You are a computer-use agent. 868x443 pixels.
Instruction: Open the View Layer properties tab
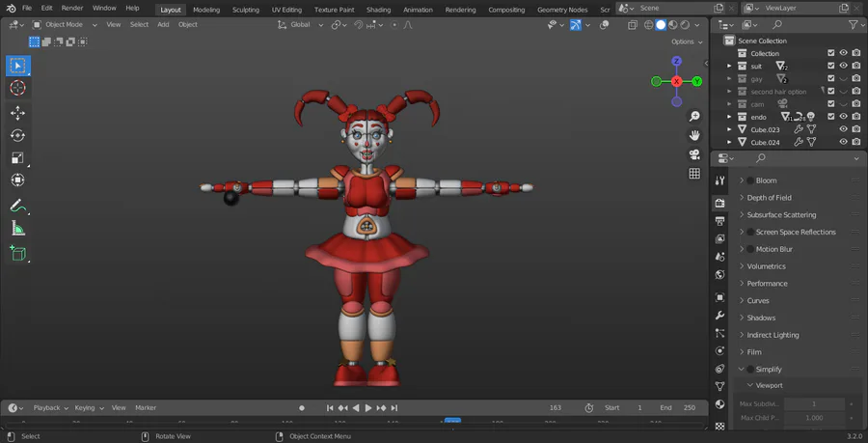point(719,239)
